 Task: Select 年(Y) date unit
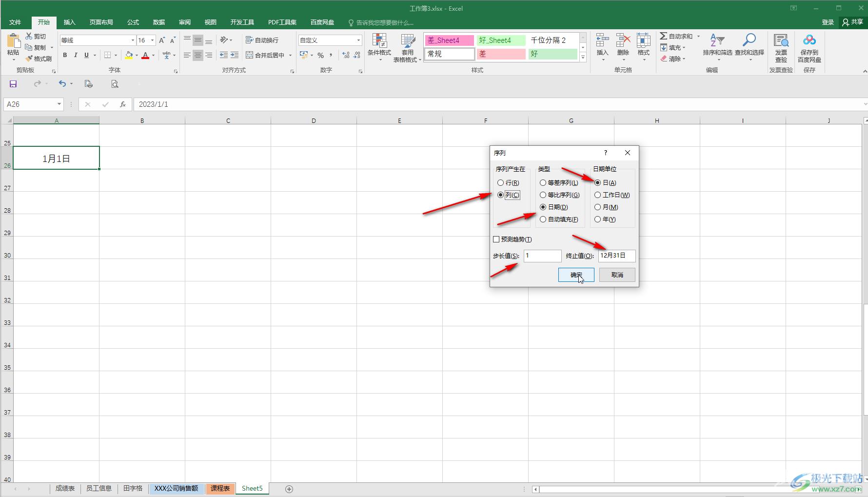point(605,219)
